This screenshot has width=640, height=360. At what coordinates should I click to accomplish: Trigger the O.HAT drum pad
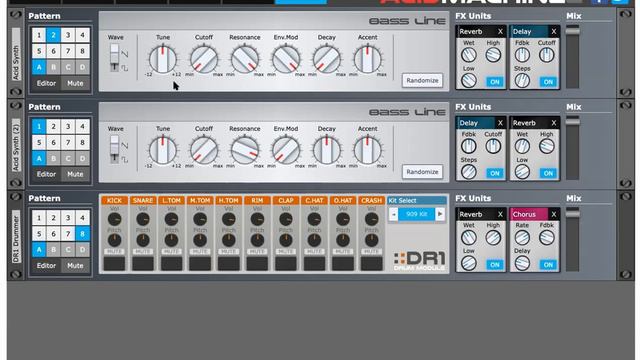point(343,263)
